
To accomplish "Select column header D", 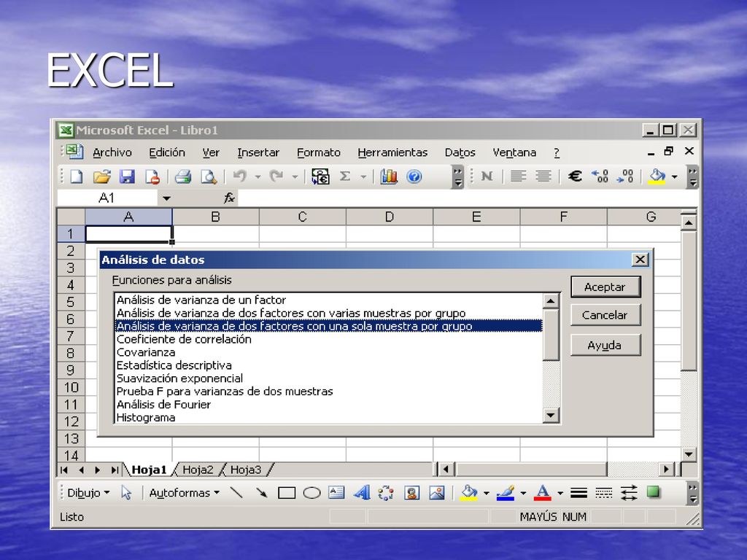I will tap(390, 217).
